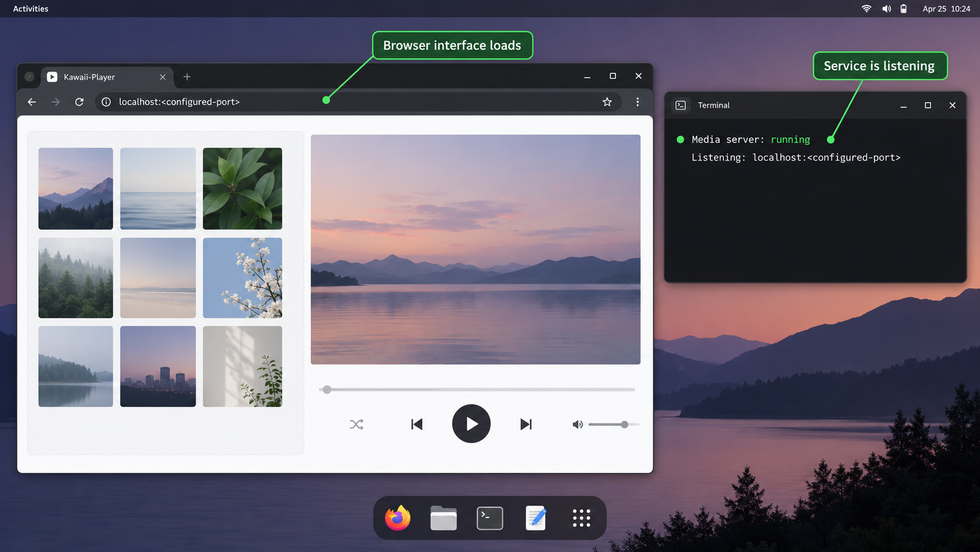Close the Kawaii-Player tab
Image resolution: width=980 pixels, height=552 pixels.
click(162, 77)
